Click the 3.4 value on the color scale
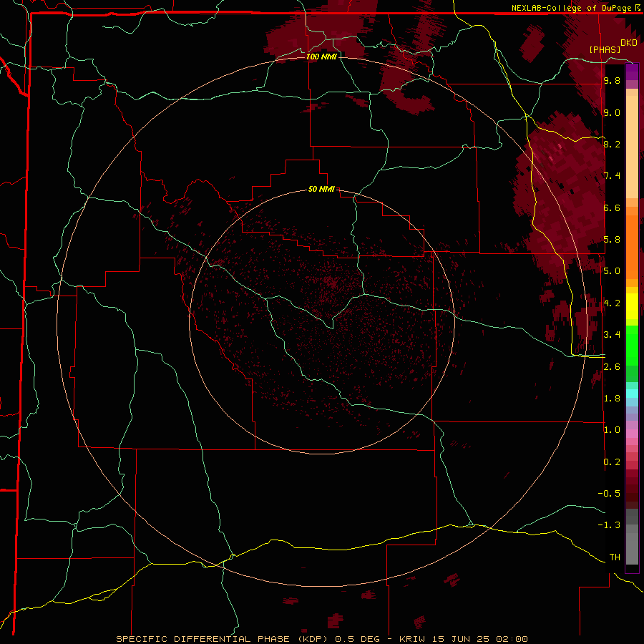The height and width of the screenshot is (644, 644). [612, 335]
